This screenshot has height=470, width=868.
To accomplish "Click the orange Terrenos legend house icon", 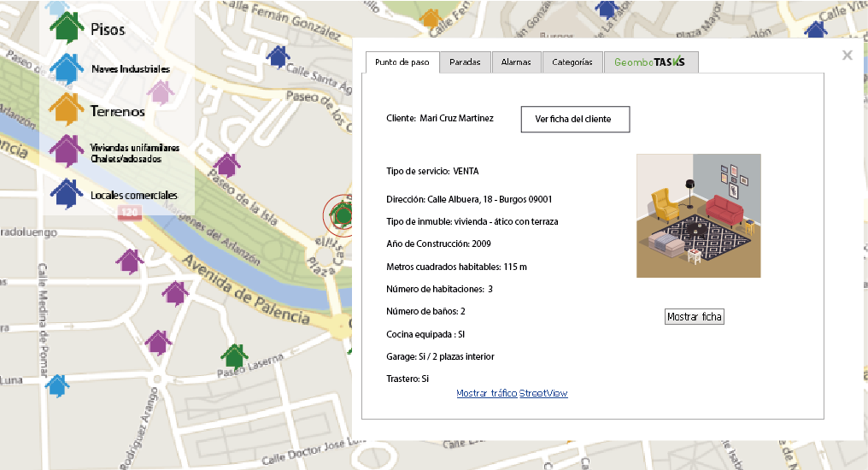I will click(65, 110).
